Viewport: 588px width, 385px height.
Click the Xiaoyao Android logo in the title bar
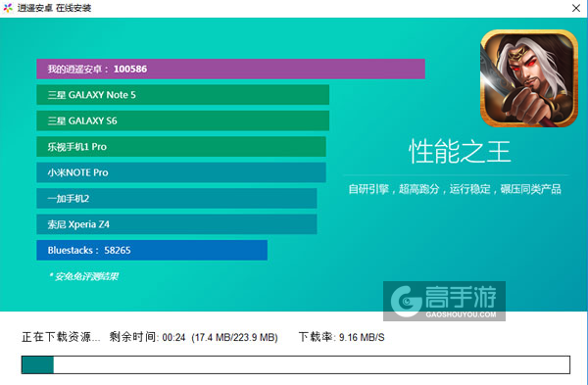point(8,8)
